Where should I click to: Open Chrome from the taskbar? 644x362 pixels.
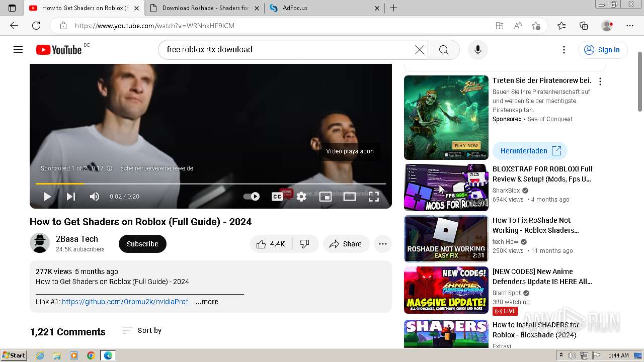pyautogui.click(x=91, y=355)
